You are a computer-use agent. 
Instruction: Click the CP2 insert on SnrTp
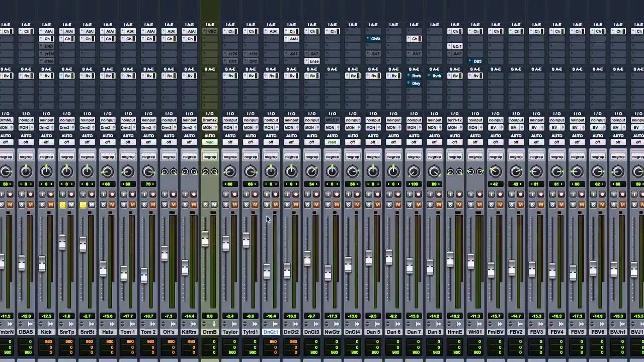tap(230, 61)
